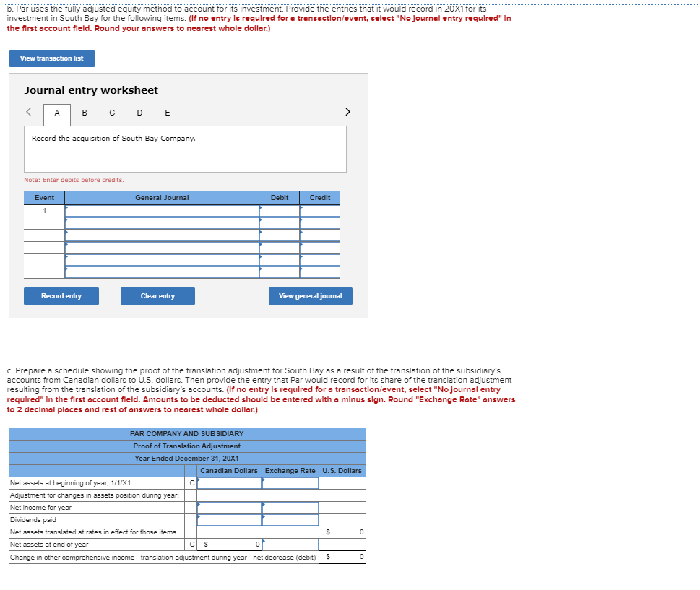Open worksheet tab E

168,113
